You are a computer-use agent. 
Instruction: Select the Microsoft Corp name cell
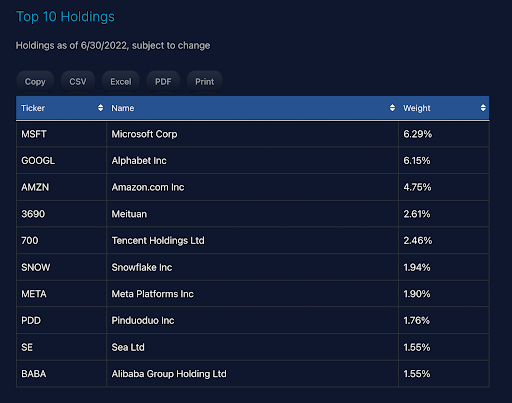tap(252, 134)
